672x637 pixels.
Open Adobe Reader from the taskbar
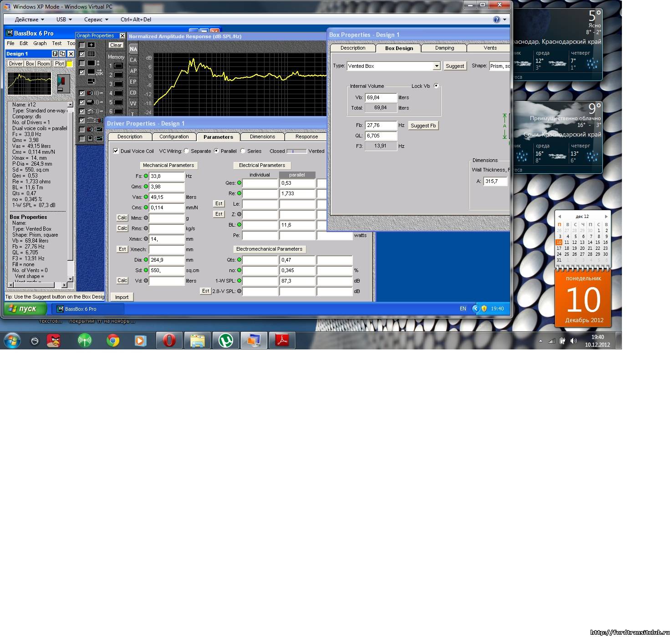tap(282, 340)
